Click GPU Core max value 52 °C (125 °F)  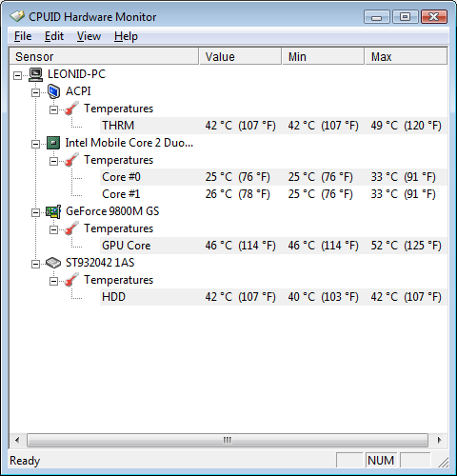click(407, 246)
